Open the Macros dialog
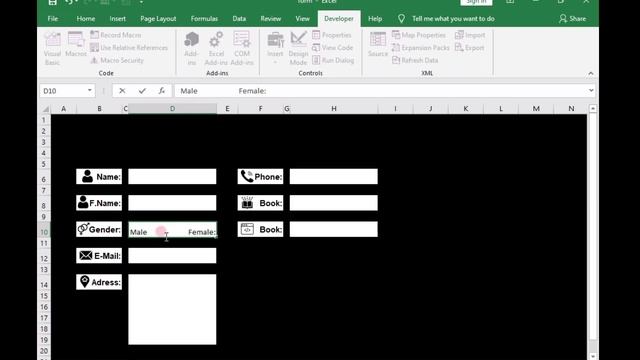640x360 pixels. (76, 44)
